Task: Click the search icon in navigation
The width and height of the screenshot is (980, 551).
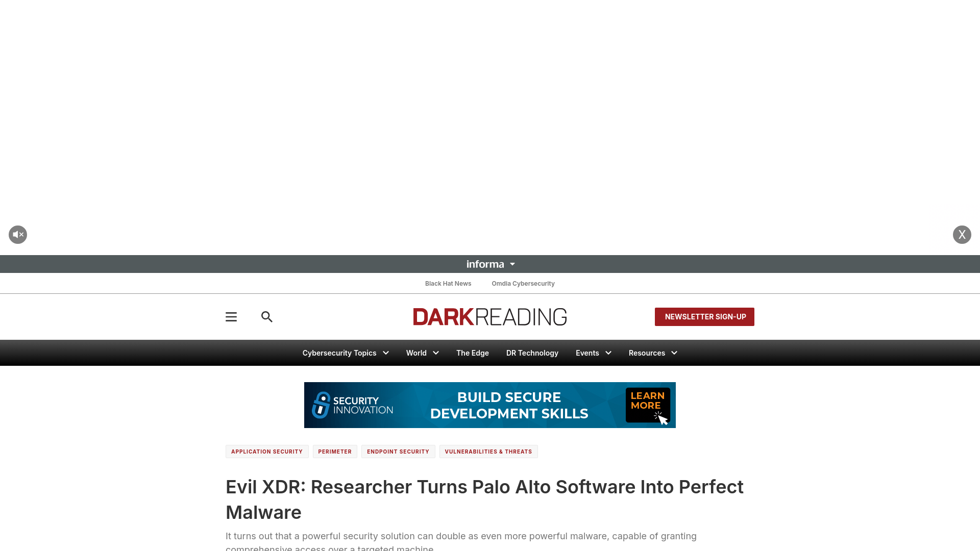Action: [266, 316]
